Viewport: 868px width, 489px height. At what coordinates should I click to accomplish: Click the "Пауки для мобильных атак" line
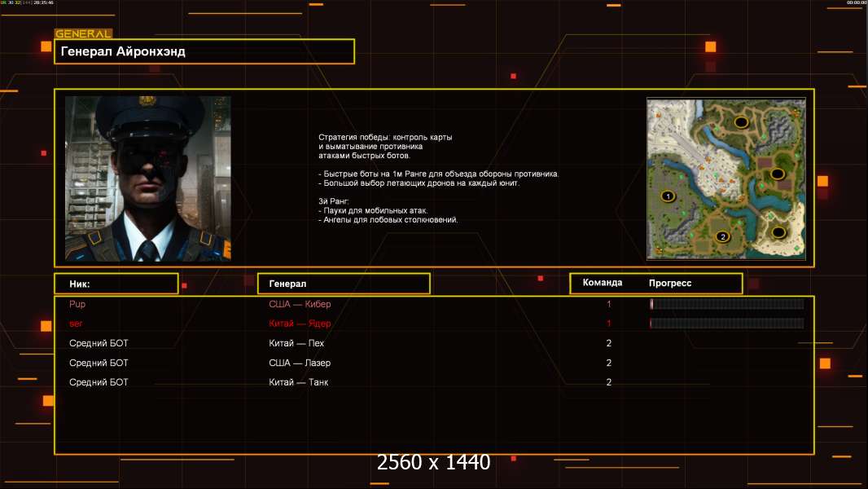pyautogui.click(x=373, y=210)
